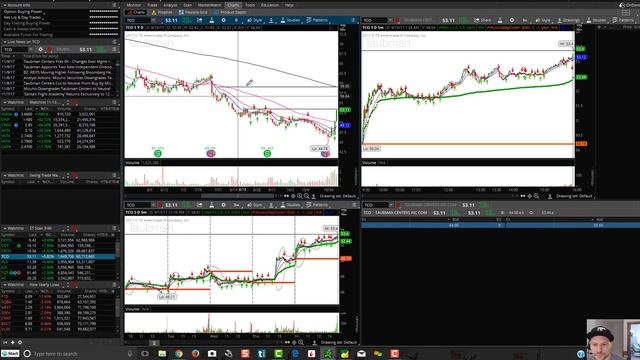
Task: Open mail app from the taskbar
Action: pyautogui.click(x=361, y=354)
